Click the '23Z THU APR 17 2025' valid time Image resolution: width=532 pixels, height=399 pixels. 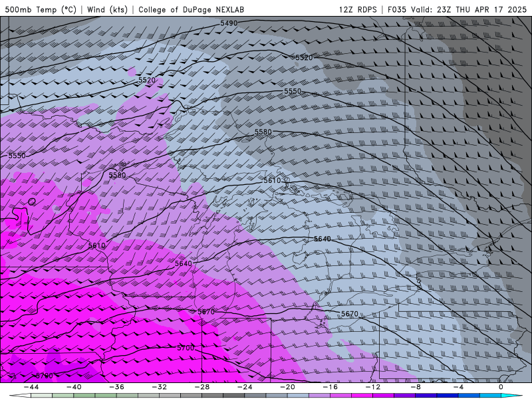point(481,9)
